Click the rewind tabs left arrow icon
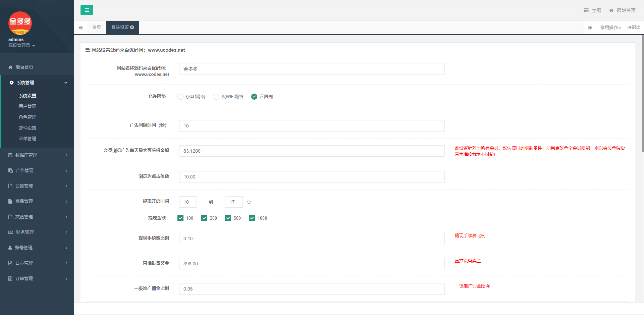This screenshot has height=315, width=644. [80, 28]
